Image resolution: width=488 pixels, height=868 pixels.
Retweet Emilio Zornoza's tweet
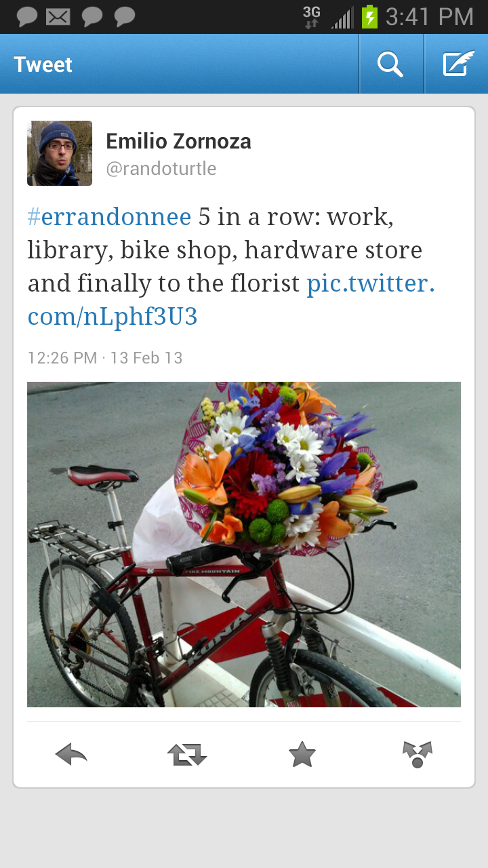click(x=186, y=754)
